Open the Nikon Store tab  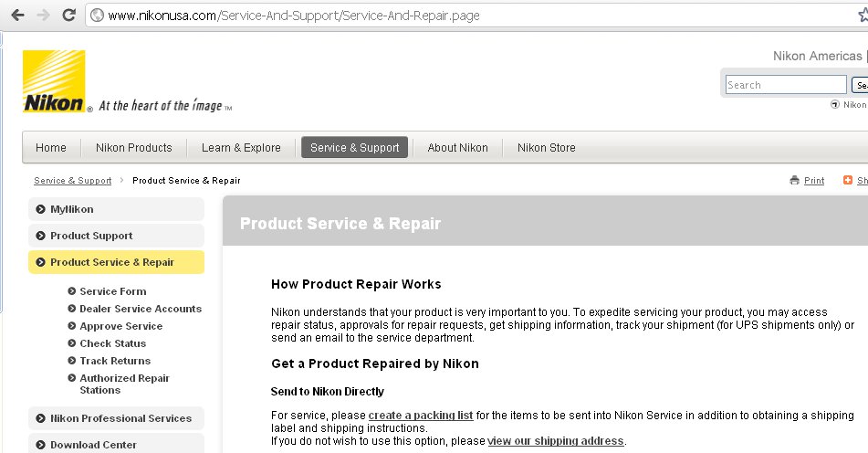click(547, 148)
